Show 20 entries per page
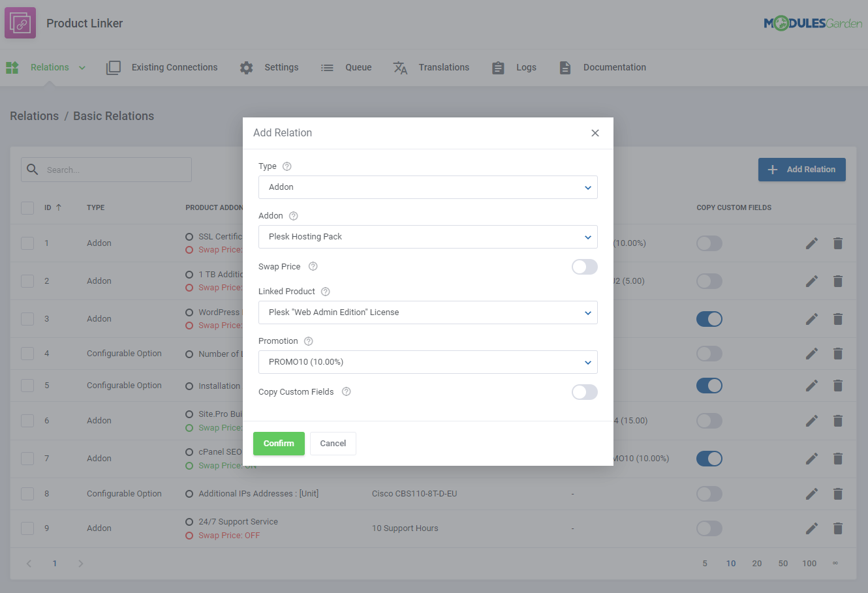 (757, 564)
